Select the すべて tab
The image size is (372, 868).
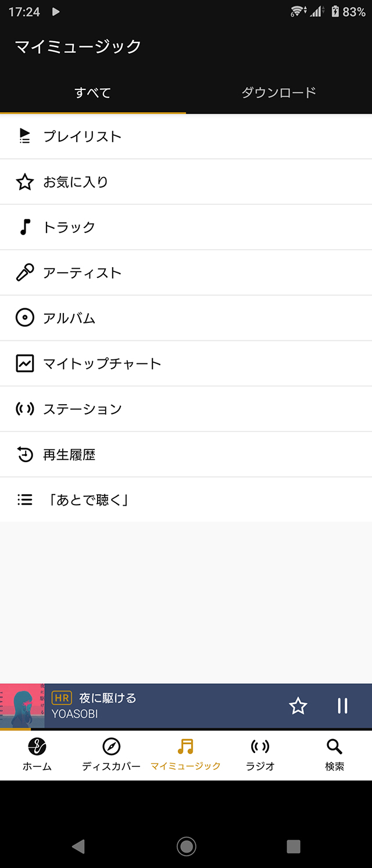(93, 92)
